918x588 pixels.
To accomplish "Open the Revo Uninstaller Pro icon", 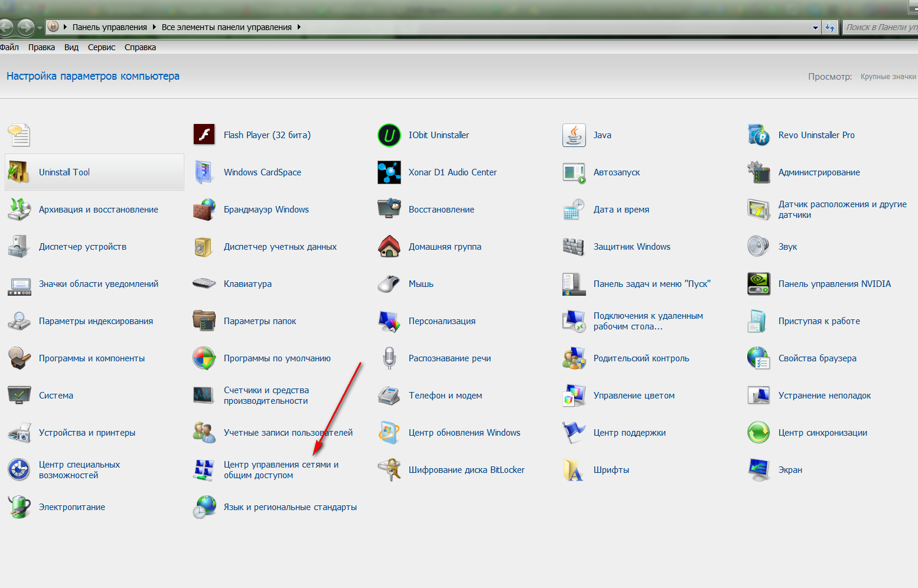I will pos(759,135).
